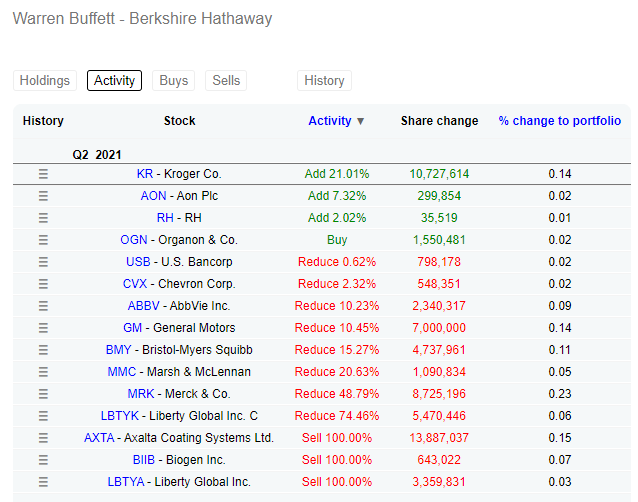This screenshot has width=638, height=502.
Task: Click the ABBV ticker link
Action: [144, 306]
